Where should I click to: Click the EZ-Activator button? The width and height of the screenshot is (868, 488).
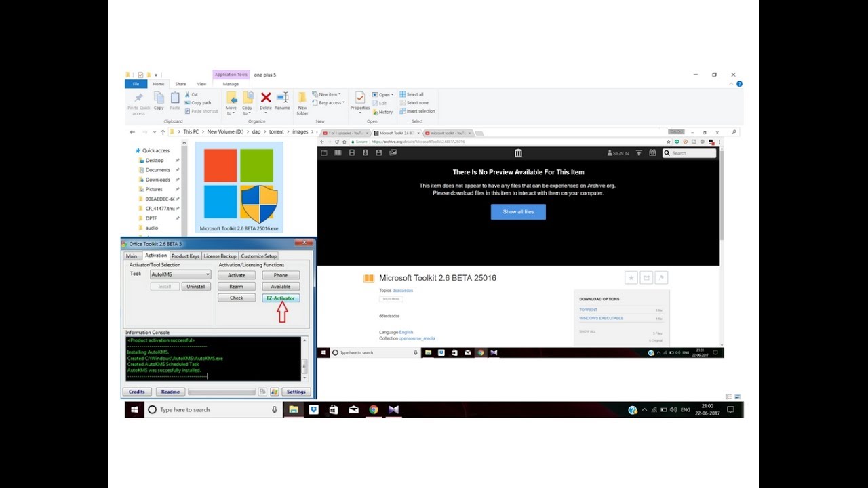point(281,298)
